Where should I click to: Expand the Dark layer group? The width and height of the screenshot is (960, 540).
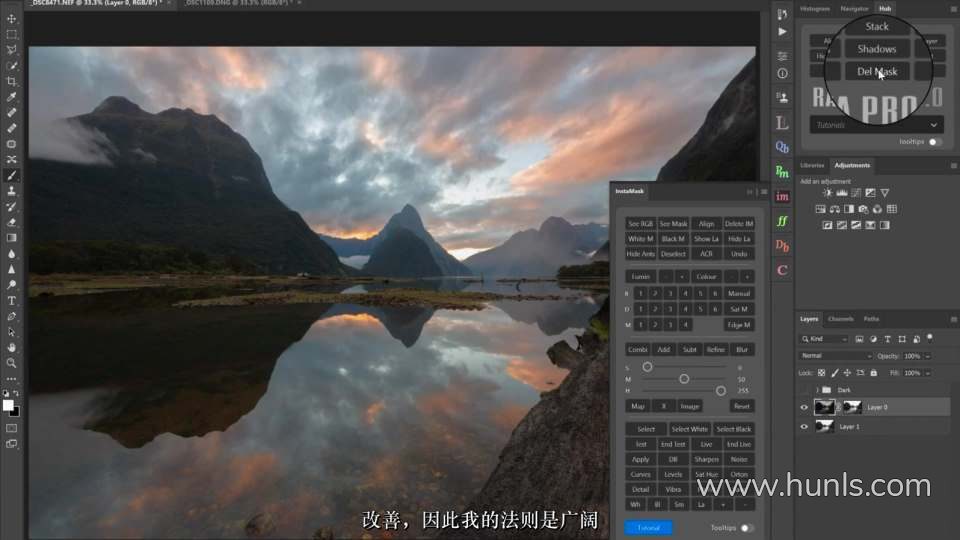click(x=817, y=390)
